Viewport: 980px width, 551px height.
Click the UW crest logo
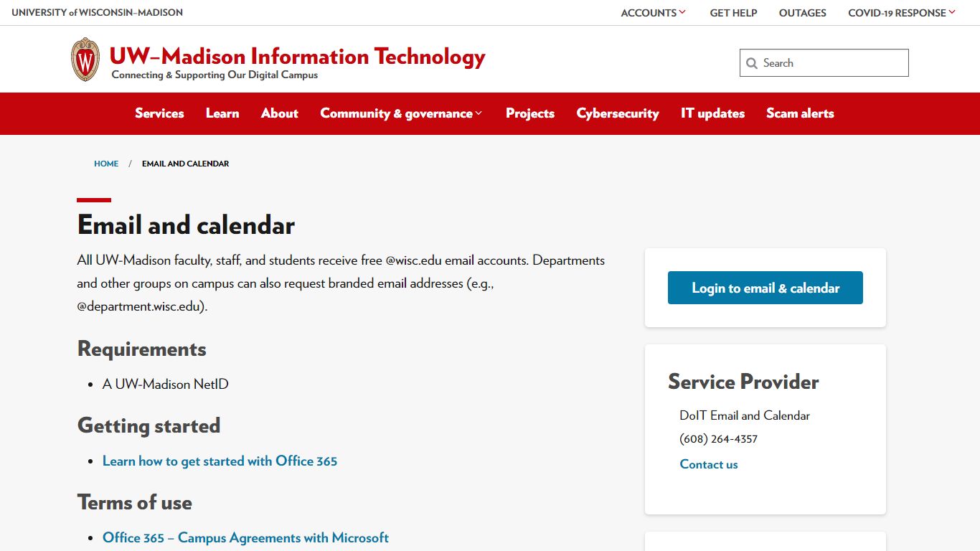(x=85, y=60)
